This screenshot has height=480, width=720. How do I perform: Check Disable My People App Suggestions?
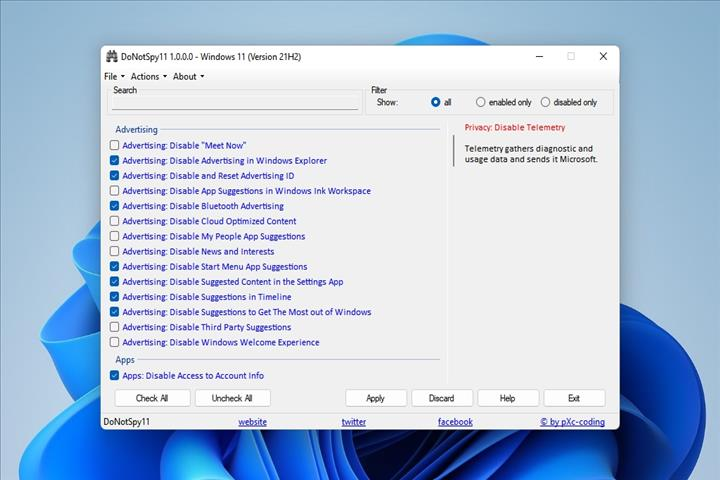[x=114, y=236]
